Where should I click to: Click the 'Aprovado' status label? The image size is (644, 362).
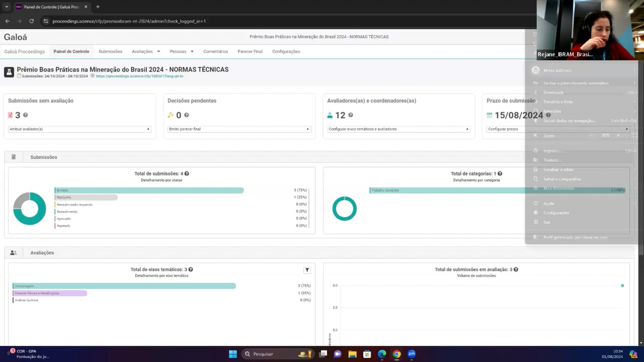coord(64,219)
